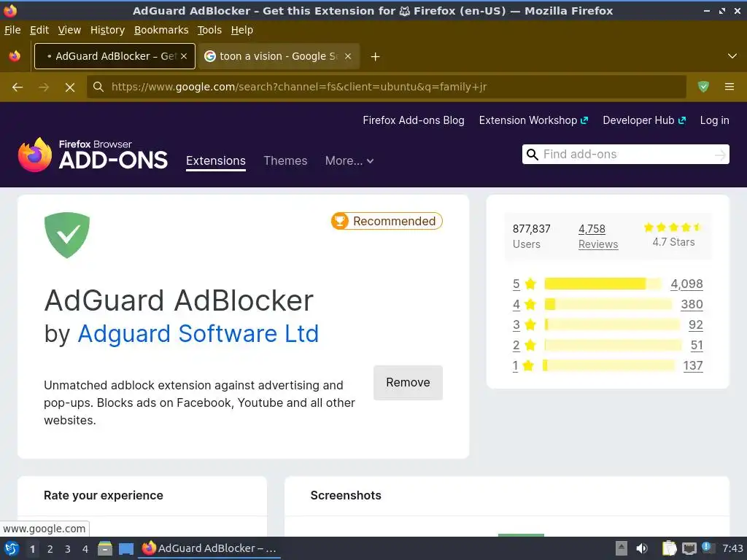
Task: Open the 137 one-star count
Action: pyautogui.click(x=693, y=366)
